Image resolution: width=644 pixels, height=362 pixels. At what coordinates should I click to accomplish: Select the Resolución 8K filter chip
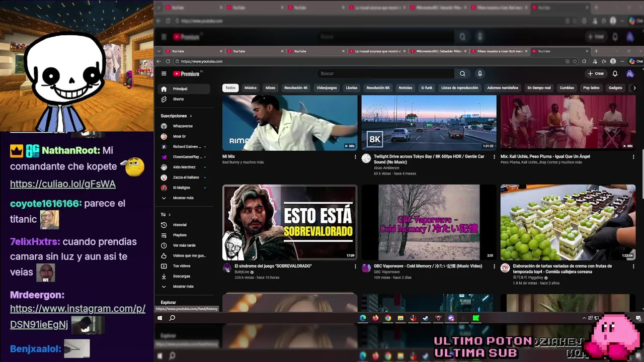(378, 88)
